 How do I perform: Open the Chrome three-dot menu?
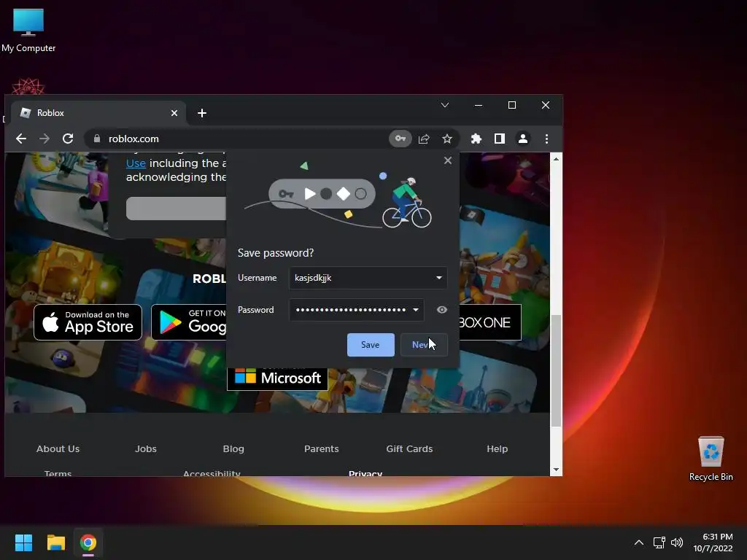pos(546,139)
